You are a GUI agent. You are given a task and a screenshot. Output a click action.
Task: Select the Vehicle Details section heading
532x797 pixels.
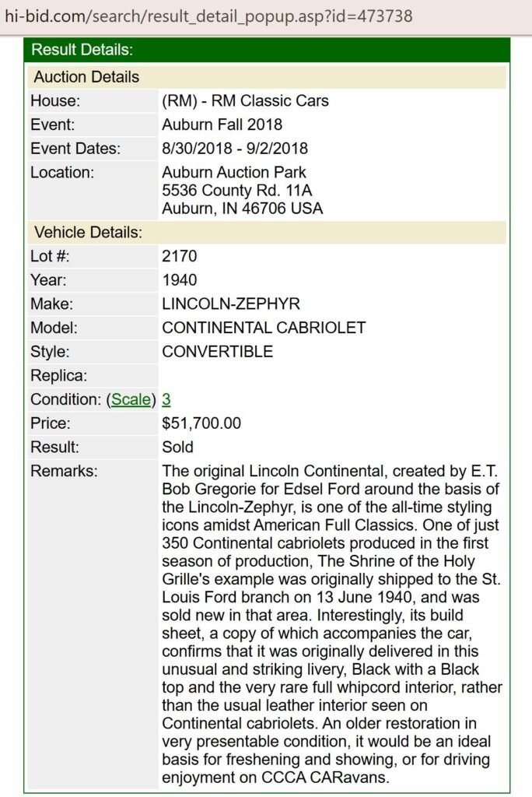pos(88,232)
